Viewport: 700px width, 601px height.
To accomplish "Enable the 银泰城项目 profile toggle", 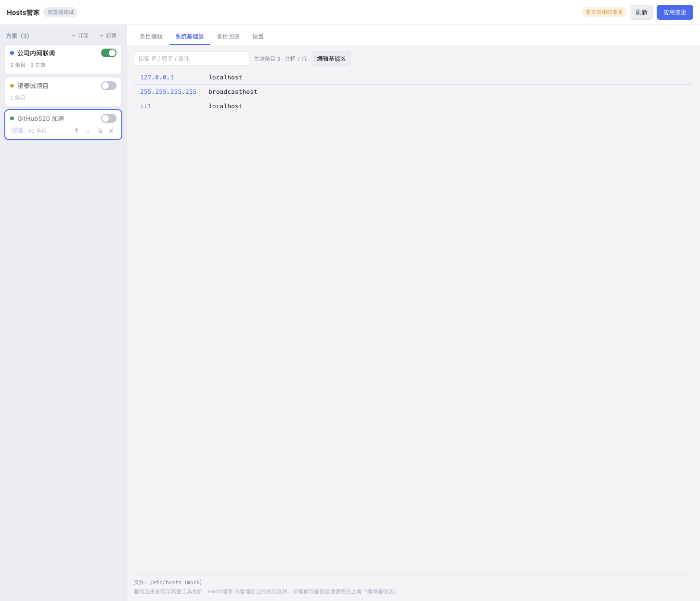I will (x=109, y=86).
